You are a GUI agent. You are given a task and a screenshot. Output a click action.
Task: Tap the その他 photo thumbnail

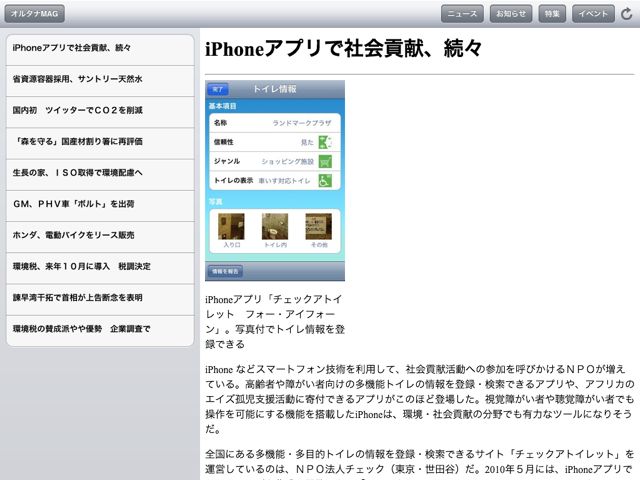tap(318, 227)
